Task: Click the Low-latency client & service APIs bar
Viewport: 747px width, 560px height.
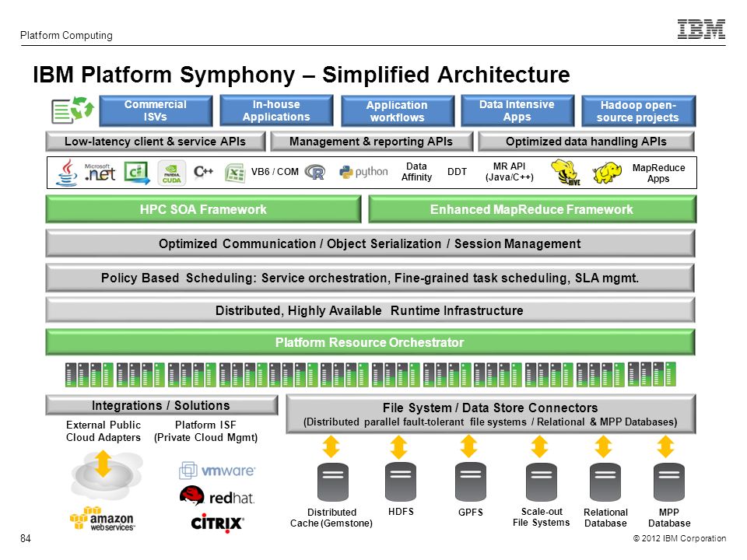Action: coord(156,142)
